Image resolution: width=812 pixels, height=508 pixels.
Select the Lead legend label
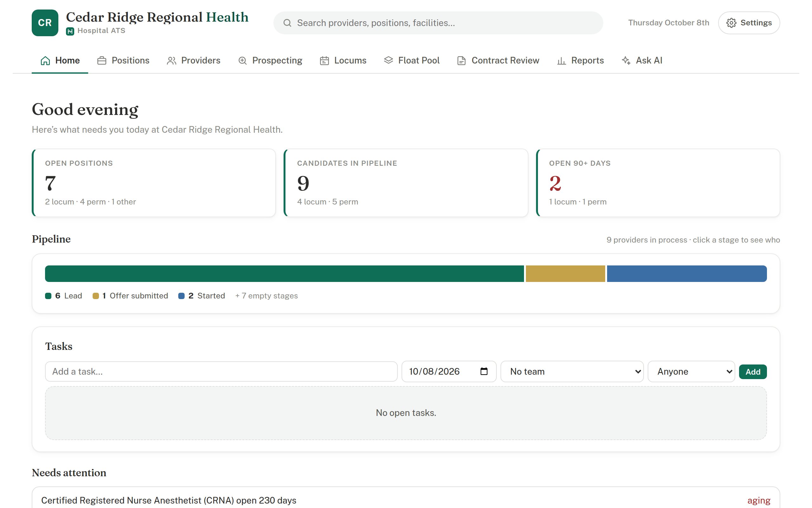click(x=73, y=296)
